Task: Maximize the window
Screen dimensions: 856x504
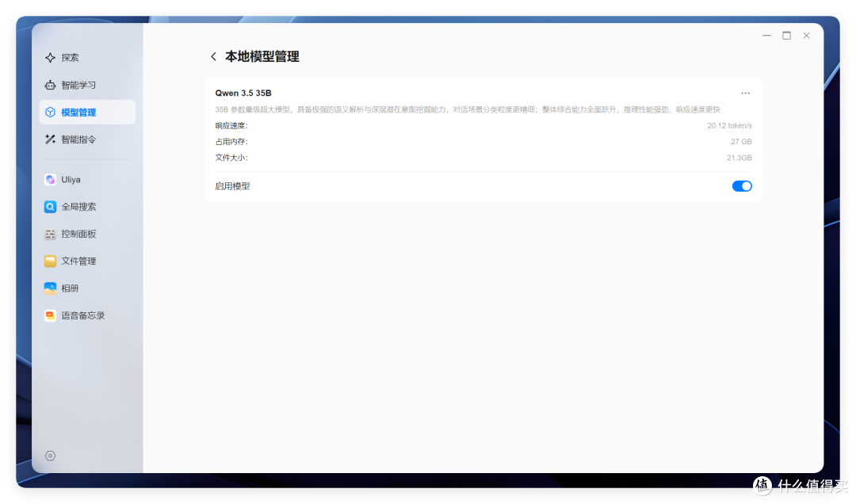Action: pyautogui.click(x=787, y=36)
